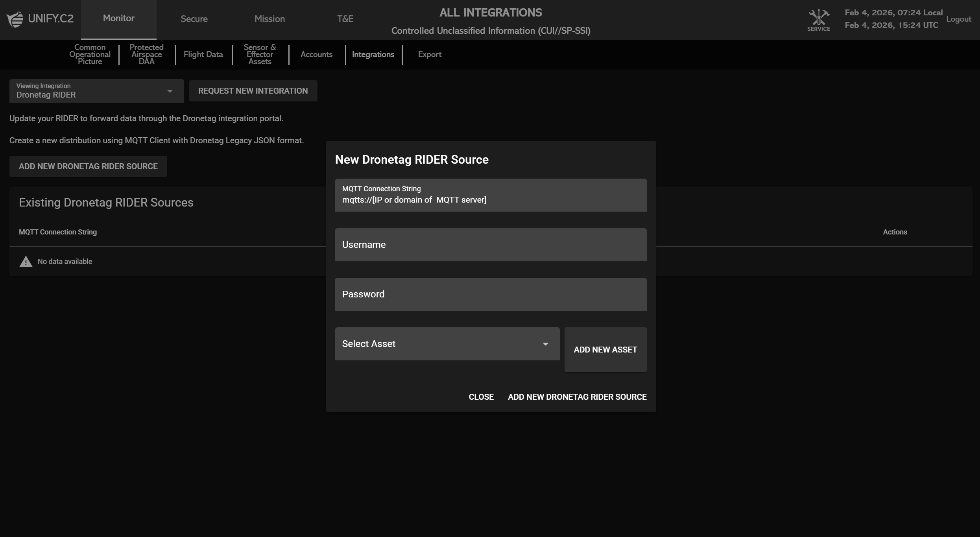The height and width of the screenshot is (537, 980).
Task: Close the New Dronetag RIDER Source dialog
Action: click(481, 397)
